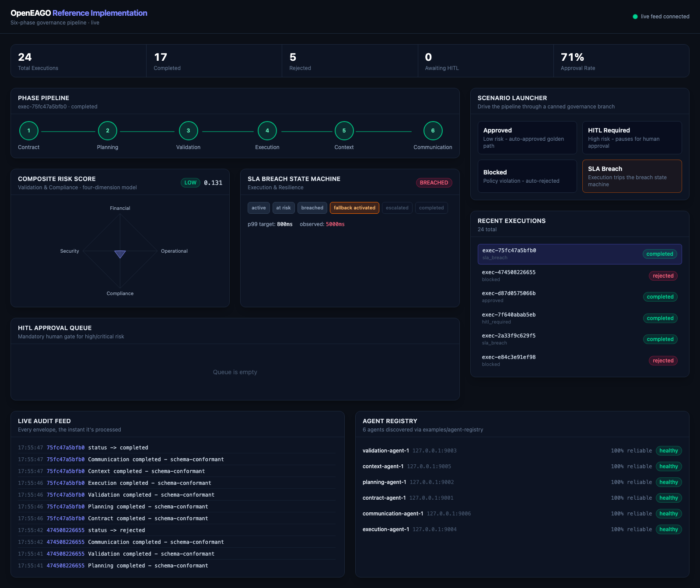Click the OpenEAGO Reference Implementation title
The height and width of the screenshot is (588, 700).
coord(79,13)
